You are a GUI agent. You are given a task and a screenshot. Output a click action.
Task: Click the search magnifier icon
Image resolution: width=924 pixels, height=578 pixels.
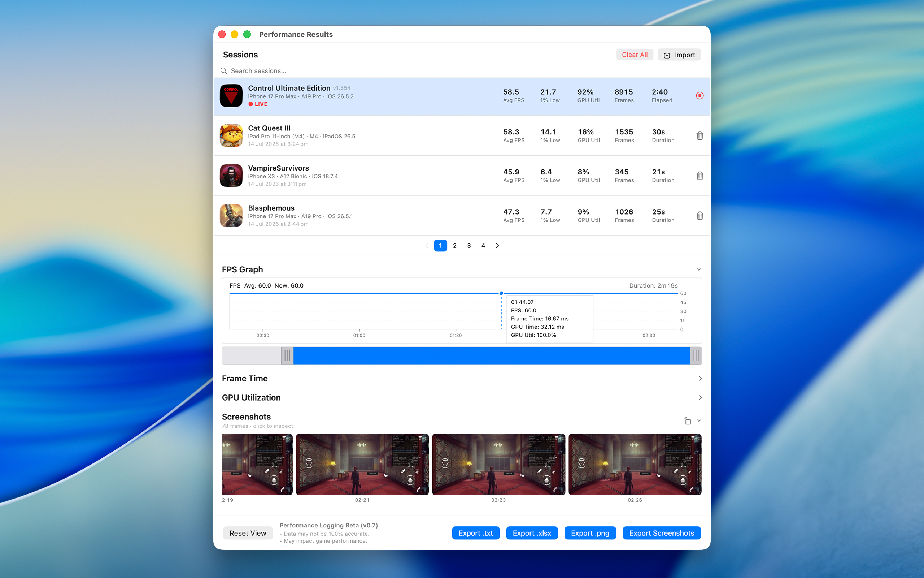click(224, 71)
